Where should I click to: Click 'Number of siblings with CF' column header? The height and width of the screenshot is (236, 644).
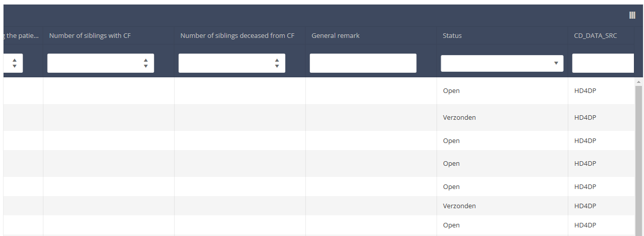click(90, 35)
